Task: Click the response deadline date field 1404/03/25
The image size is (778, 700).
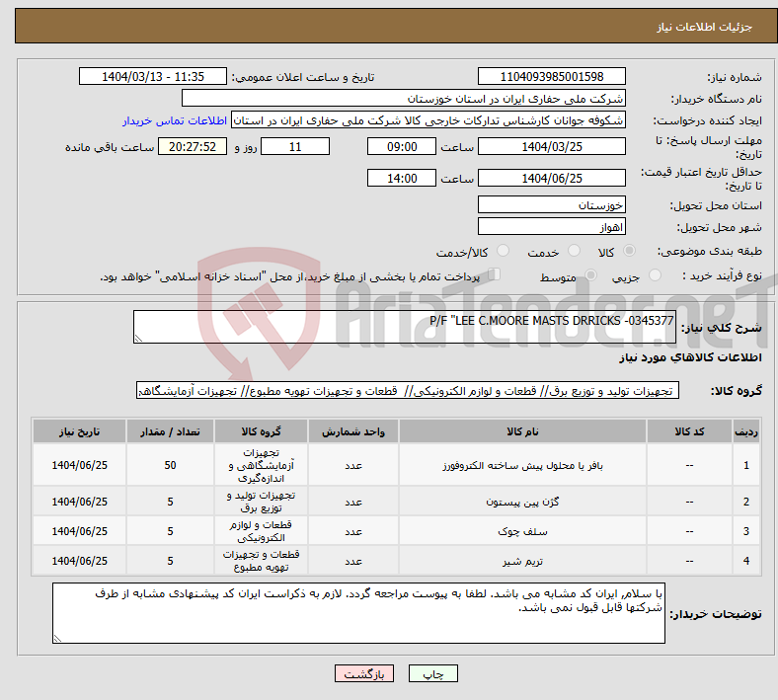Action: (x=552, y=146)
